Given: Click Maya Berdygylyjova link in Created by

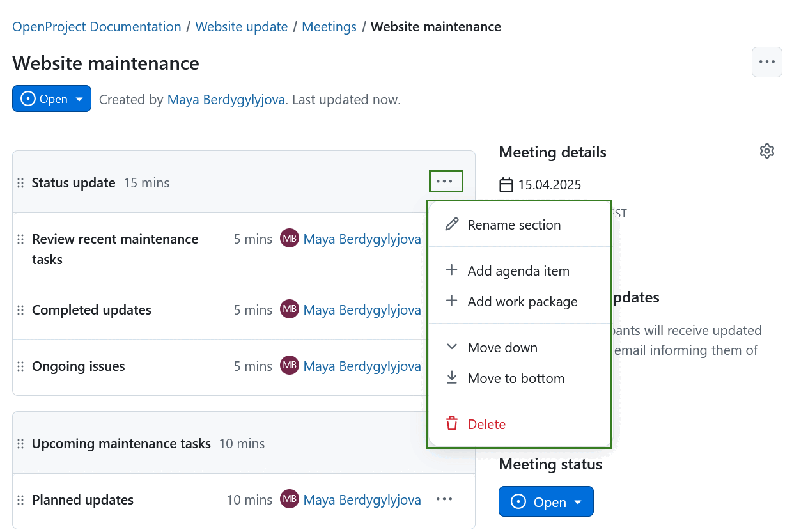Looking at the screenshot, I should (x=226, y=100).
